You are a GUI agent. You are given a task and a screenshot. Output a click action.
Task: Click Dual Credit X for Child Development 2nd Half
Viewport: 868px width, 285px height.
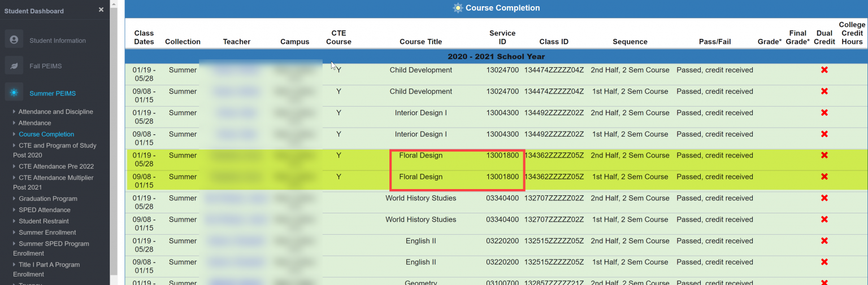(824, 70)
